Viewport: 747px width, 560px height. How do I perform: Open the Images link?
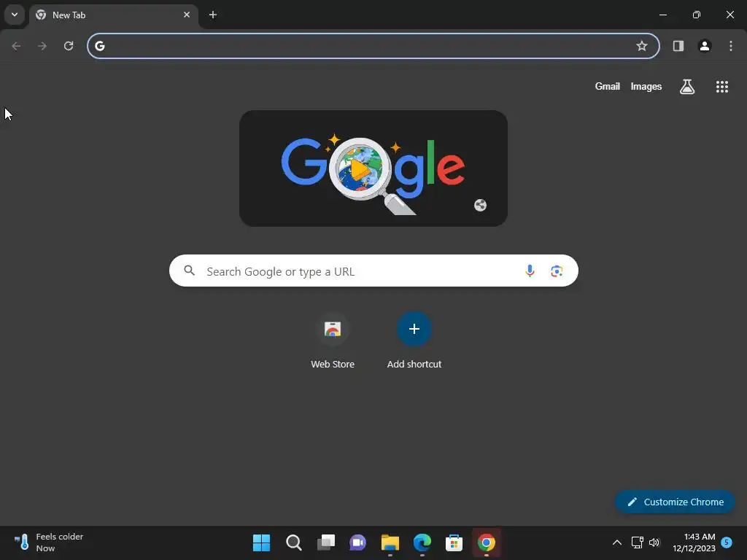coord(646,86)
